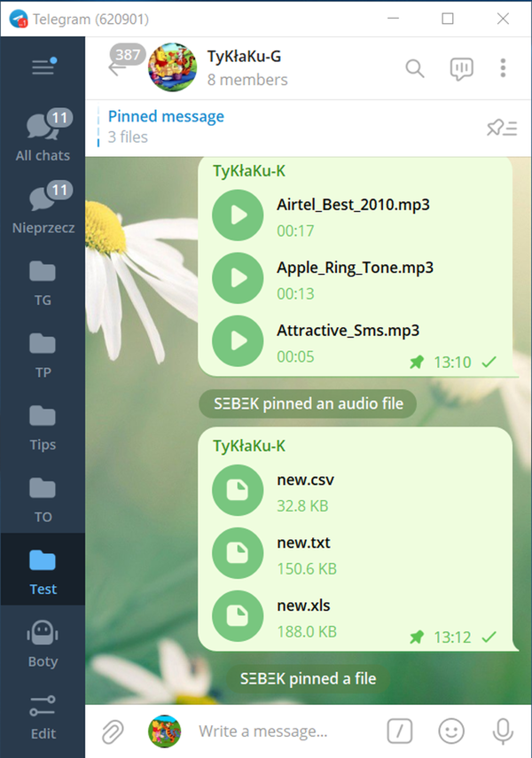The height and width of the screenshot is (758, 532).
Task: Download the new.csv file
Action: click(238, 490)
